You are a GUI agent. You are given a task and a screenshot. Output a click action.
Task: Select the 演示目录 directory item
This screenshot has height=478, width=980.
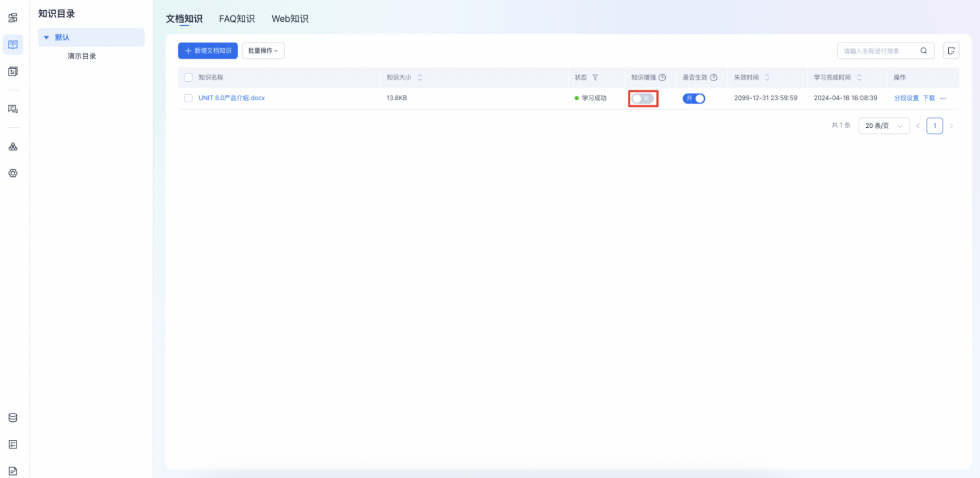82,56
